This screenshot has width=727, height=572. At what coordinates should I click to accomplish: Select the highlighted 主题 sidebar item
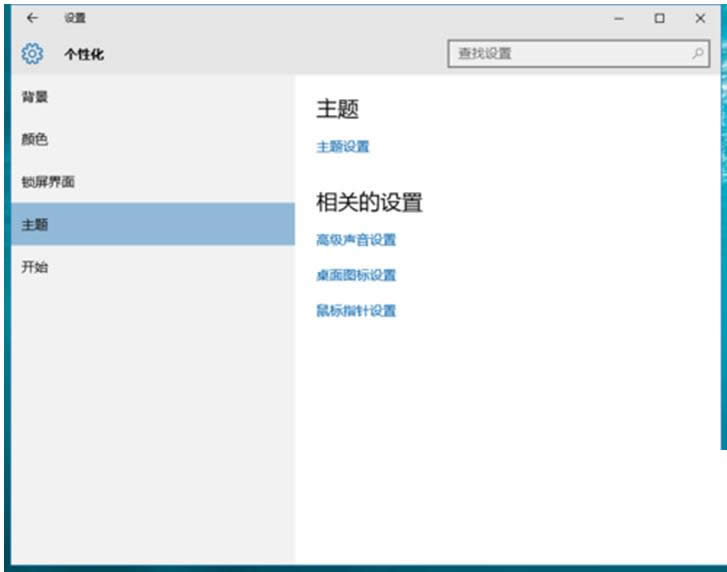pyautogui.click(x=35, y=225)
